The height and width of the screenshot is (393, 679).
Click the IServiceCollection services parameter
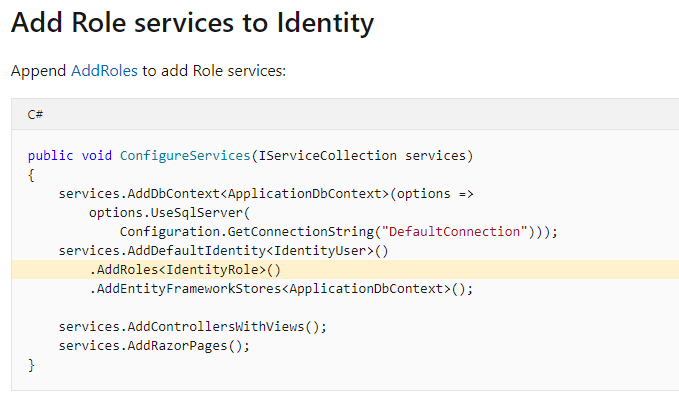click(362, 156)
